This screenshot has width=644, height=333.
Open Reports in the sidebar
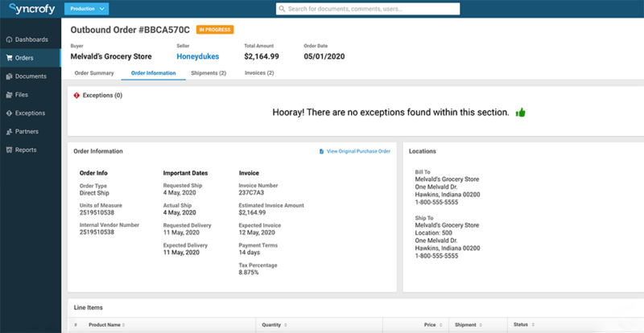31,150
